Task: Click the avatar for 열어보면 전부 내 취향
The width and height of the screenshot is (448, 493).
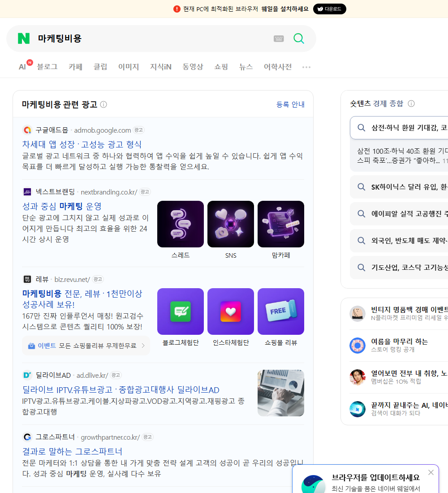Action: coord(358,377)
